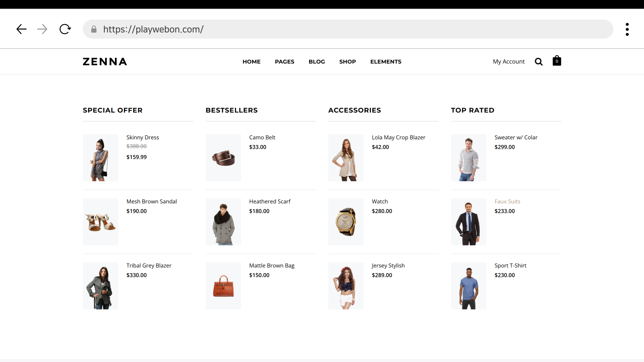Click the Watch product image

pyautogui.click(x=345, y=222)
